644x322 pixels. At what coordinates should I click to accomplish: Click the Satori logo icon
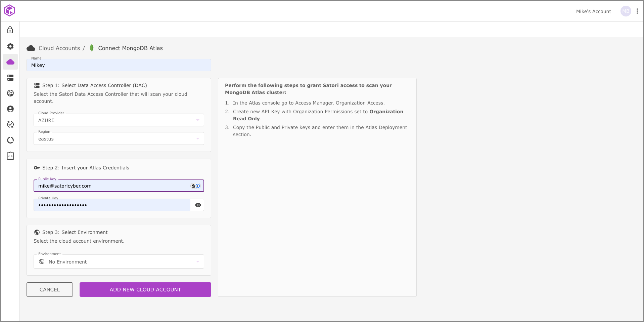pyautogui.click(x=9, y=10)
